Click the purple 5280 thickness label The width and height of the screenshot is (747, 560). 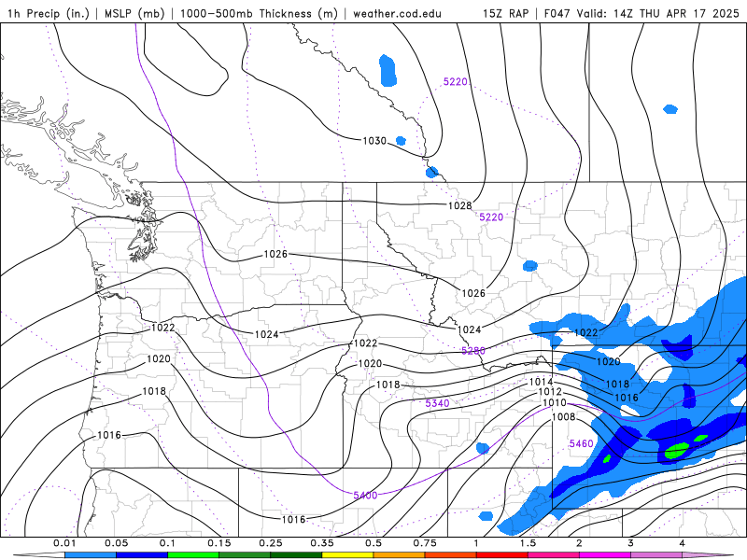(x=473, y=351)
